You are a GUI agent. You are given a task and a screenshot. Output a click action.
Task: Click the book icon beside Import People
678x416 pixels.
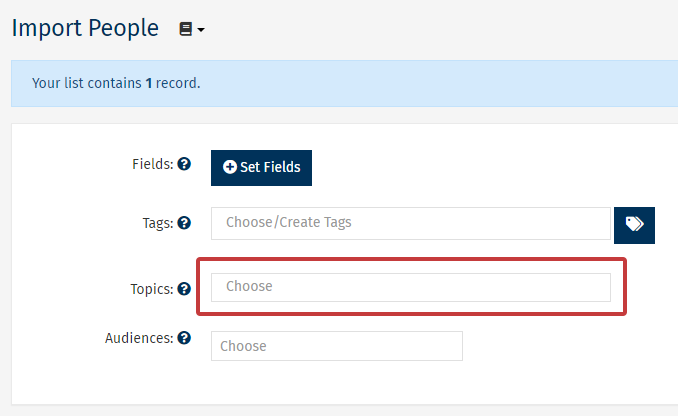click(x=185, y=30)
